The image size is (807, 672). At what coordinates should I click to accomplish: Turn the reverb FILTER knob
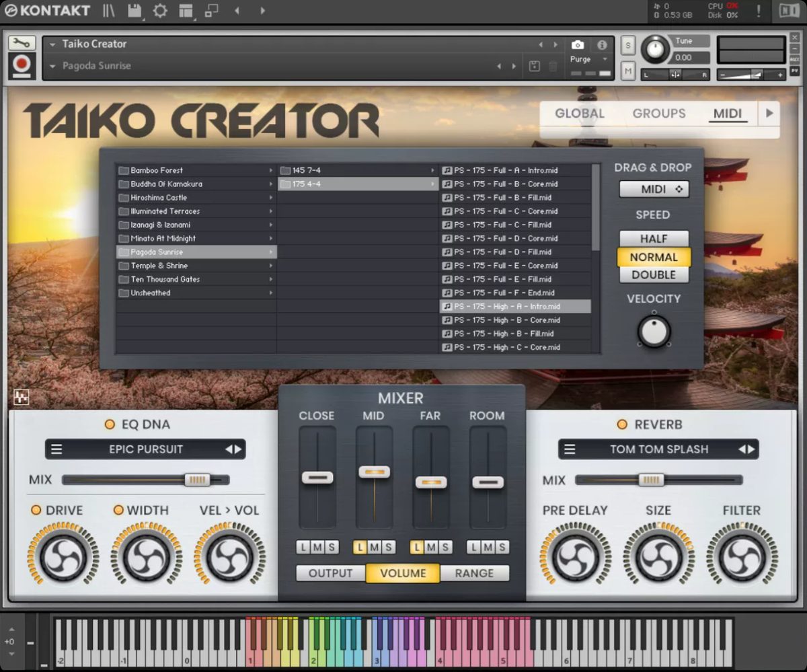742,557
